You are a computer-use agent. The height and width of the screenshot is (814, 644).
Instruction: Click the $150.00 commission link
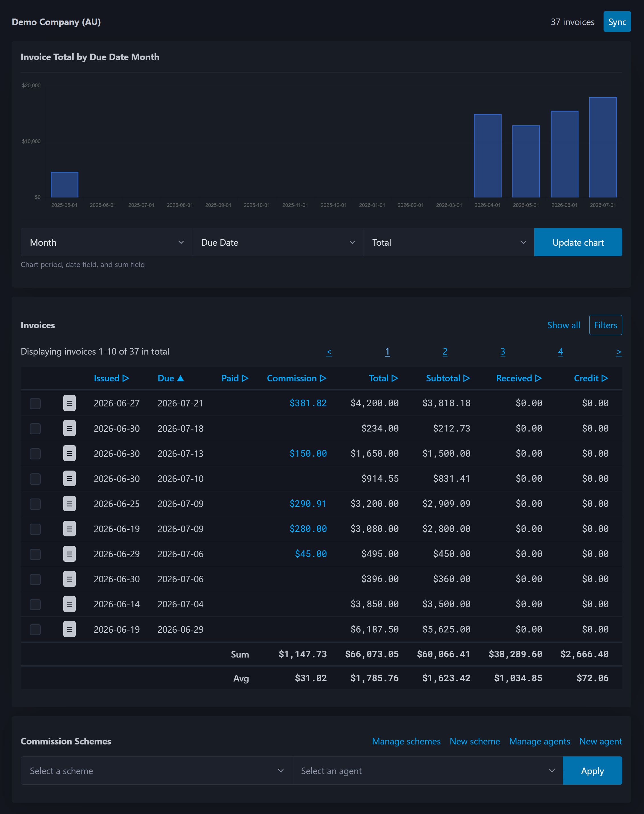308,453
